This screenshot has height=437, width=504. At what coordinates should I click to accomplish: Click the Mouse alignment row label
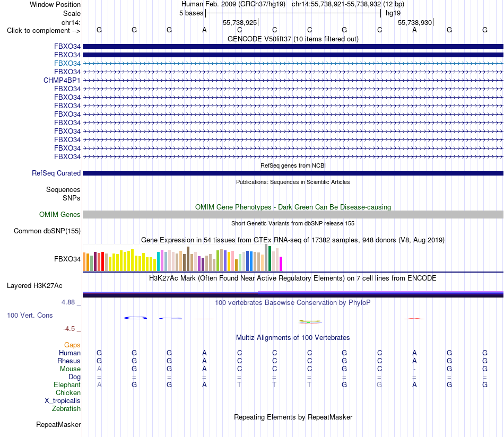click(70, 369)
